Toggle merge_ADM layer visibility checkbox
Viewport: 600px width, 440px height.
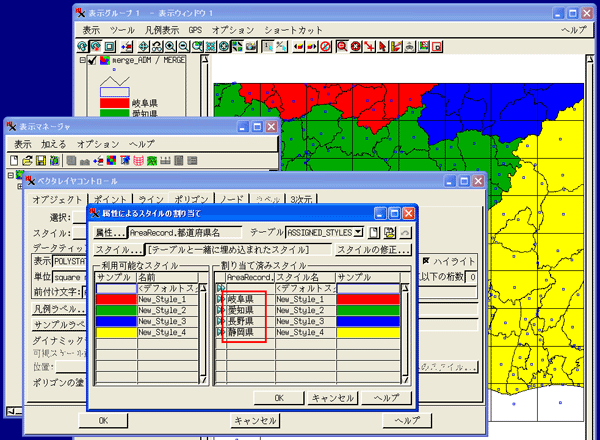92,61
